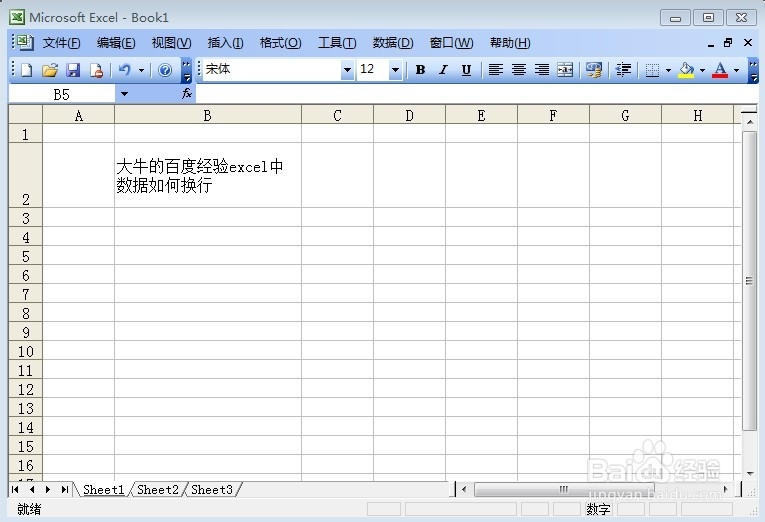
Task: Apply borders to selected cell
Action: 652,70
